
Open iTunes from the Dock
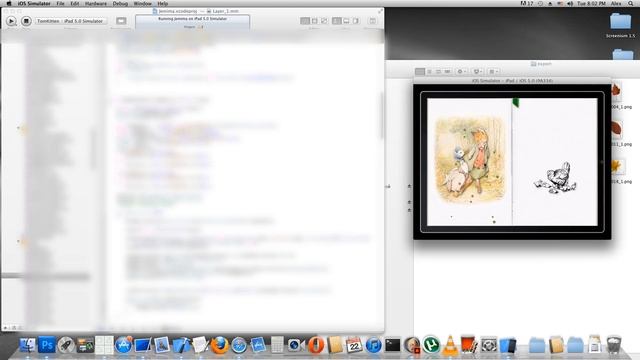click(x=373, y=345)
